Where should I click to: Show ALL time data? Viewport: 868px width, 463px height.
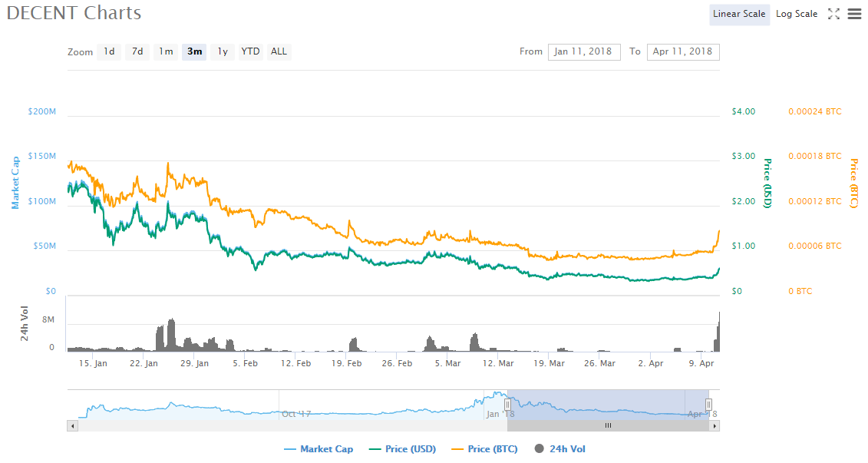point(279,51)
